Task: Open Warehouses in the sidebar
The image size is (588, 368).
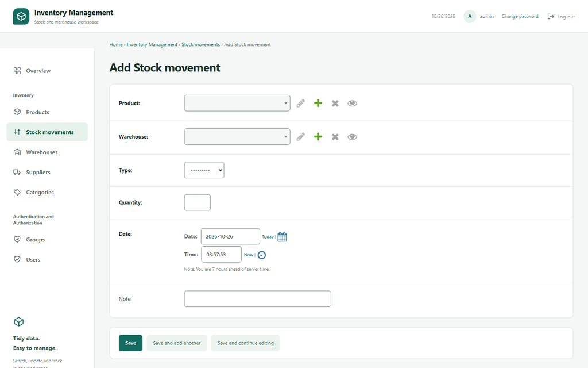Action: pos(47,152)
